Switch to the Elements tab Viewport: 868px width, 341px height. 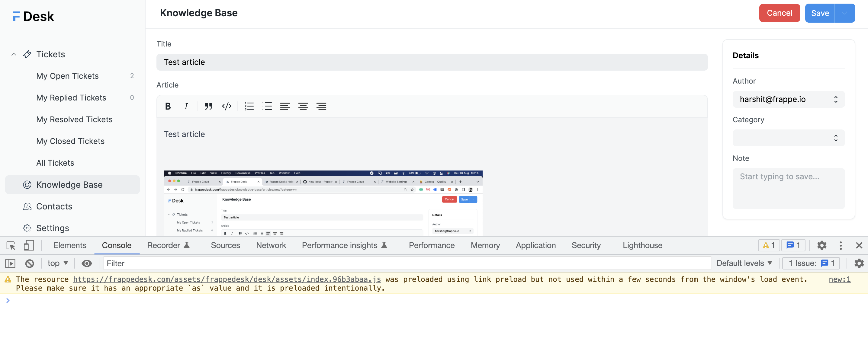(70, 245)
